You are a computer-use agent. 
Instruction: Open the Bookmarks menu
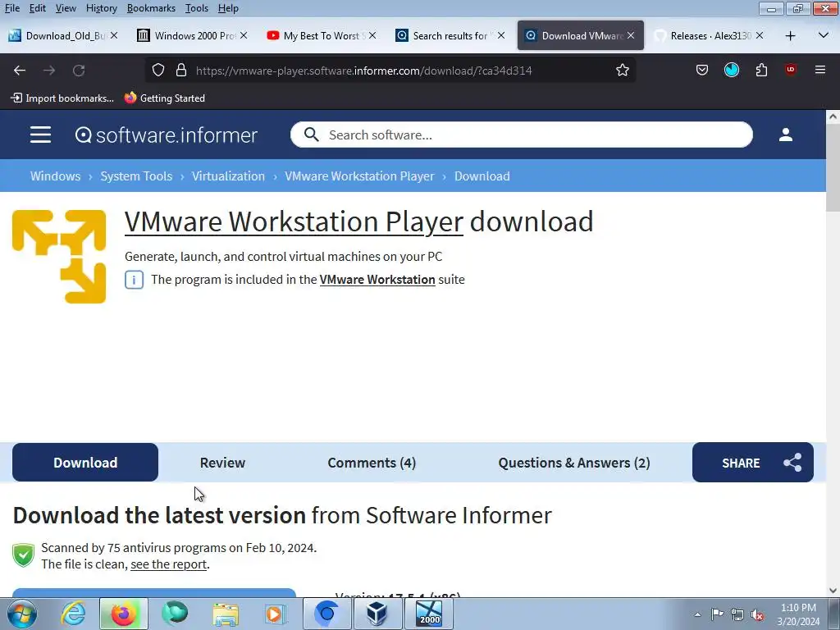coord(151,8)
